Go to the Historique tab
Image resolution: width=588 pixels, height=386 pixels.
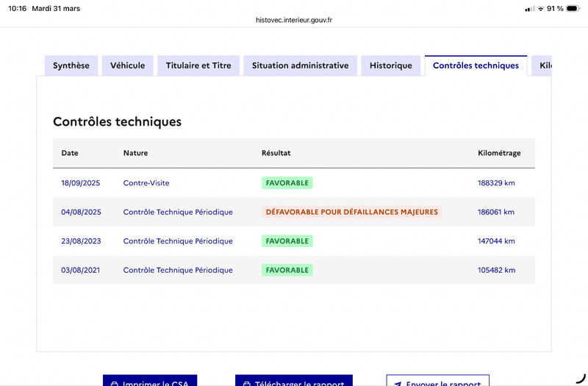pyautogui.click(x=391, y=65)
